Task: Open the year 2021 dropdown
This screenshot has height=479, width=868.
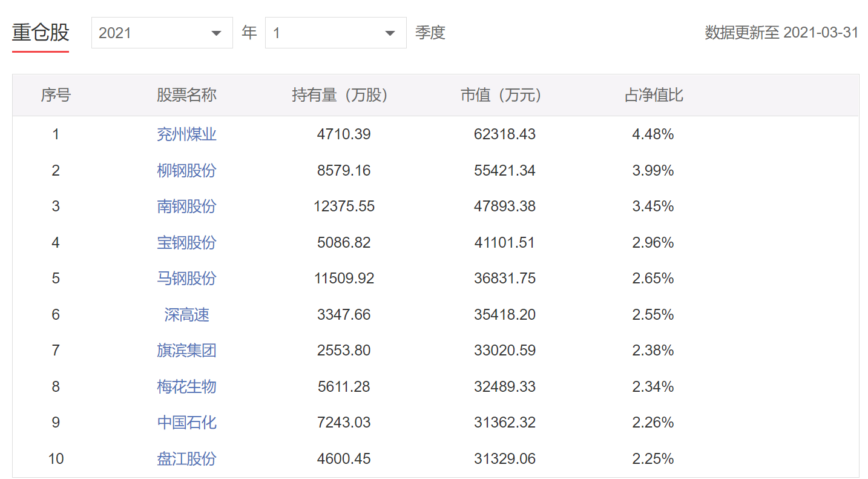Action: coord(161,33)
